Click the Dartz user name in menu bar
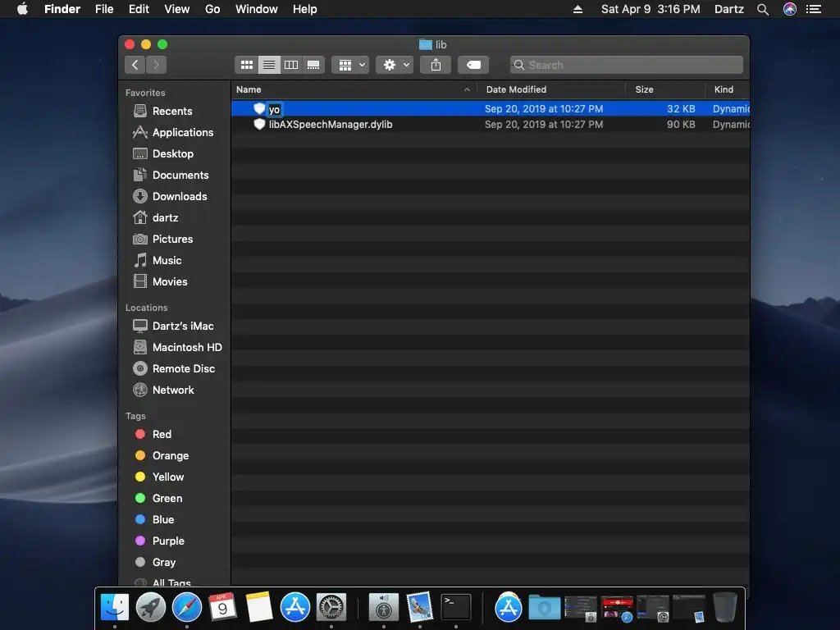840x630 pixels. tap(729, 9)
